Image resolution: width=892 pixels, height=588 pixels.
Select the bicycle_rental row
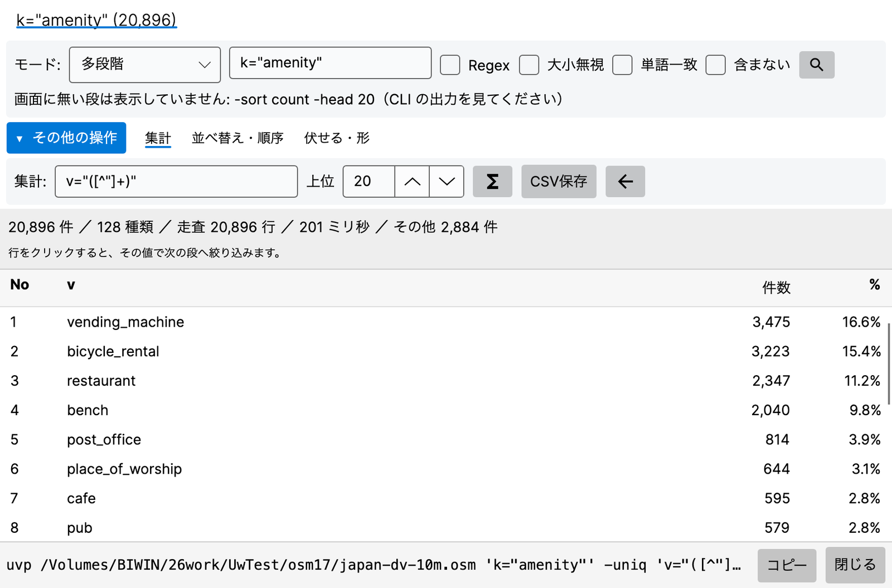[446, 352]
